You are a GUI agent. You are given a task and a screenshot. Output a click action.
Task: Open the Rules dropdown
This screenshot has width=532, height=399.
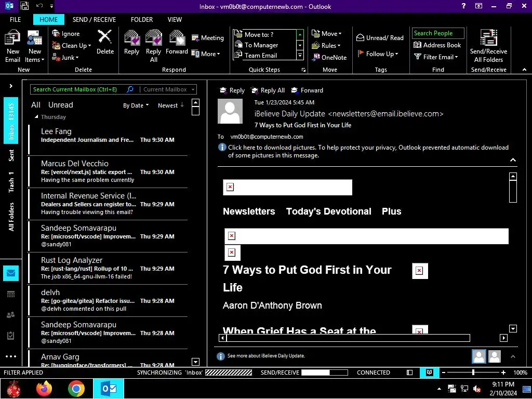(x=326, y=46)
